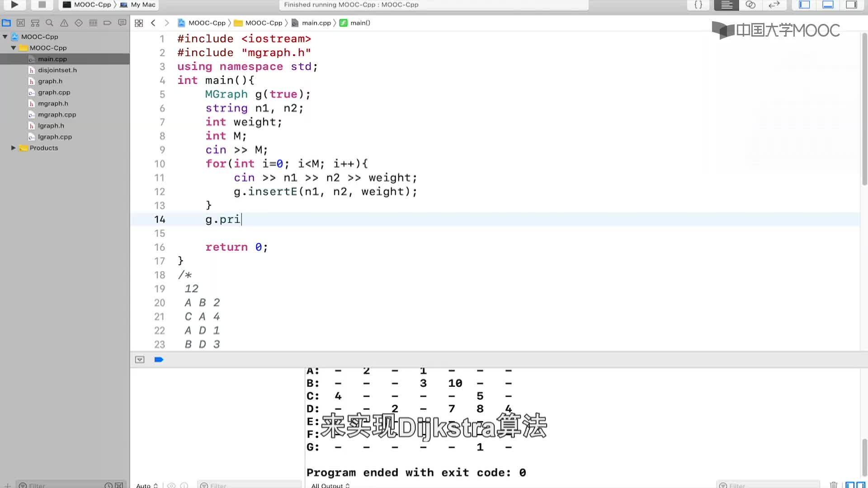Open the All Output dropdown

pyautogui.click(x=330, y=485)
